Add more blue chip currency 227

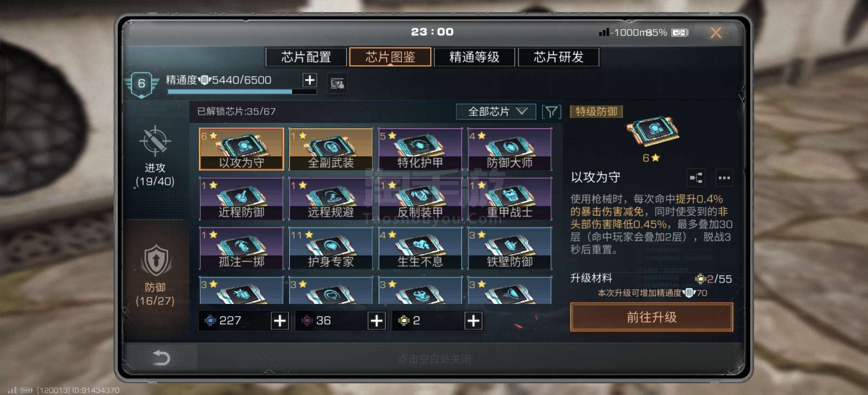[279, 321]
